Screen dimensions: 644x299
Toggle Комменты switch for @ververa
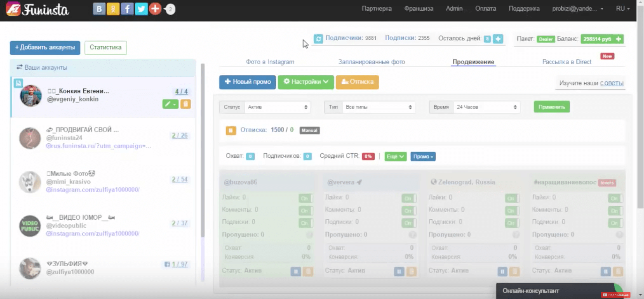(x=408, y=211)
